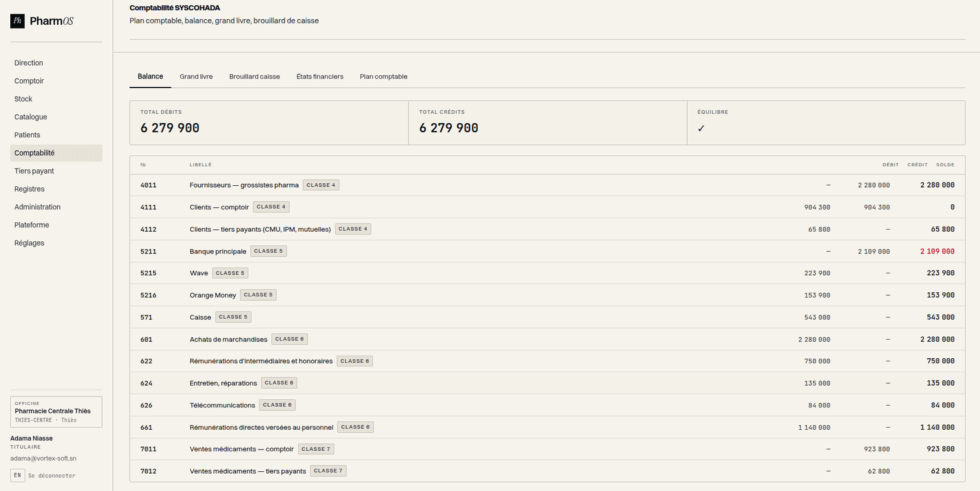Switch to the Grand livre tab
The image size is (980, 491).
tap(196, 76)
